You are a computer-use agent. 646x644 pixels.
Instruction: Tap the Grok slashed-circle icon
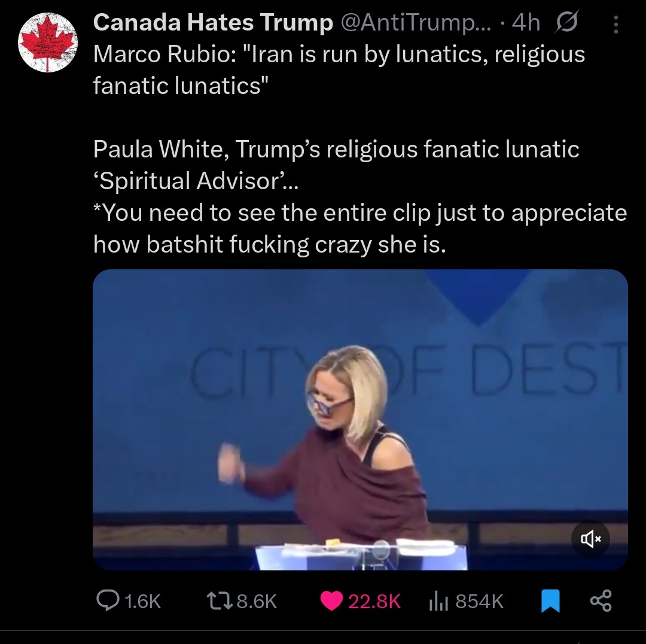click(567, 22)
